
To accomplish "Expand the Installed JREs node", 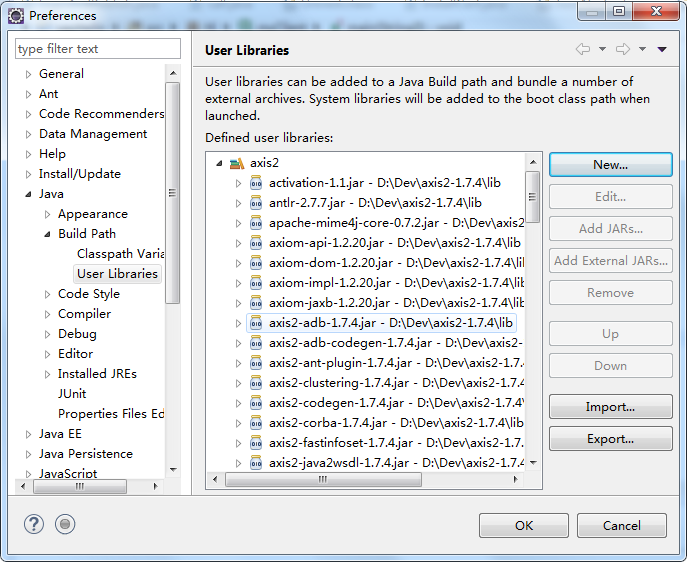I will 48,374.
